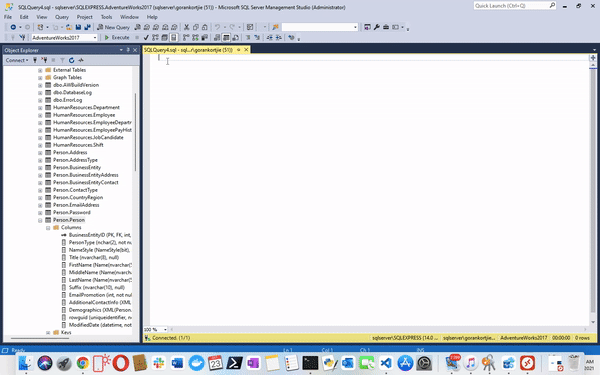This screenshot has width=600, height=375.
Task: Click the Undo arrow icon
Action: tap(217, 27)
